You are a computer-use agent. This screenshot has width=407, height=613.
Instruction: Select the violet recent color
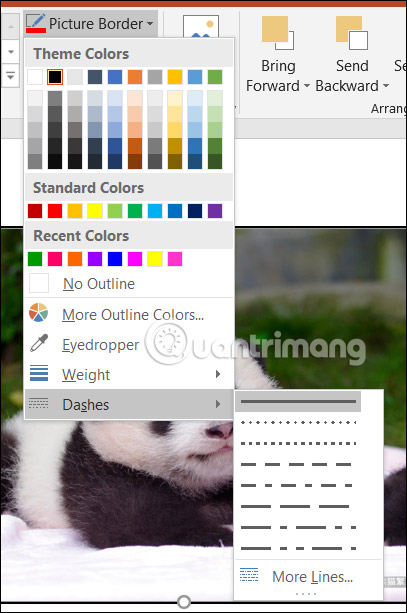(x=95, y=259)
